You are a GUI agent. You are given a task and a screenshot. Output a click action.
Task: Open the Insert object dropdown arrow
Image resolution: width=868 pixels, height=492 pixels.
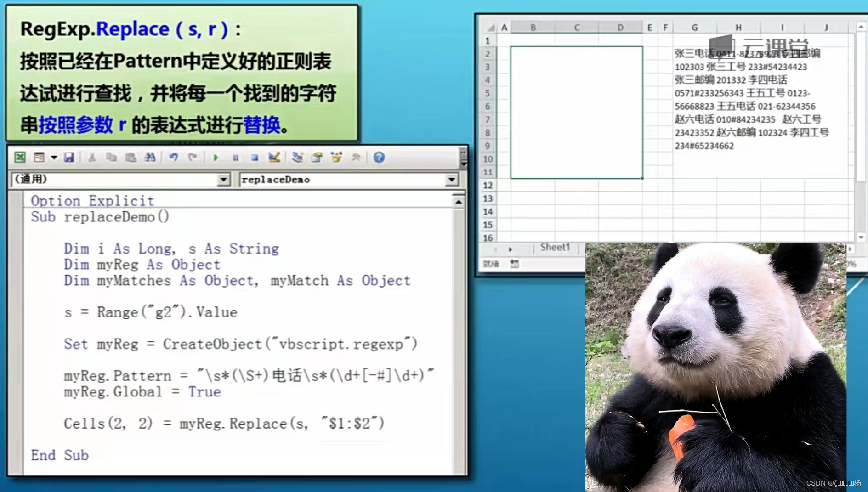[54, 158]
